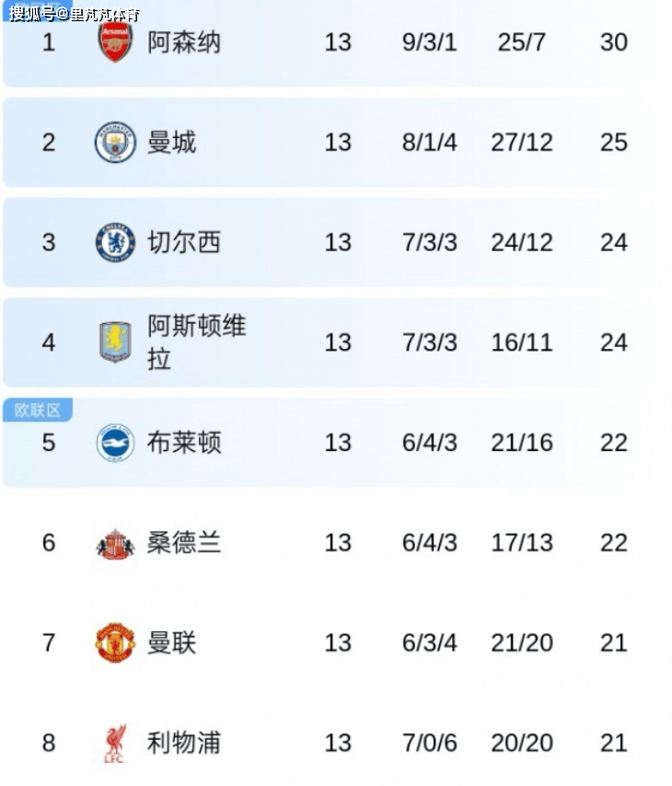
Task: Click the 布莱顿 team name
Action: 184,443
